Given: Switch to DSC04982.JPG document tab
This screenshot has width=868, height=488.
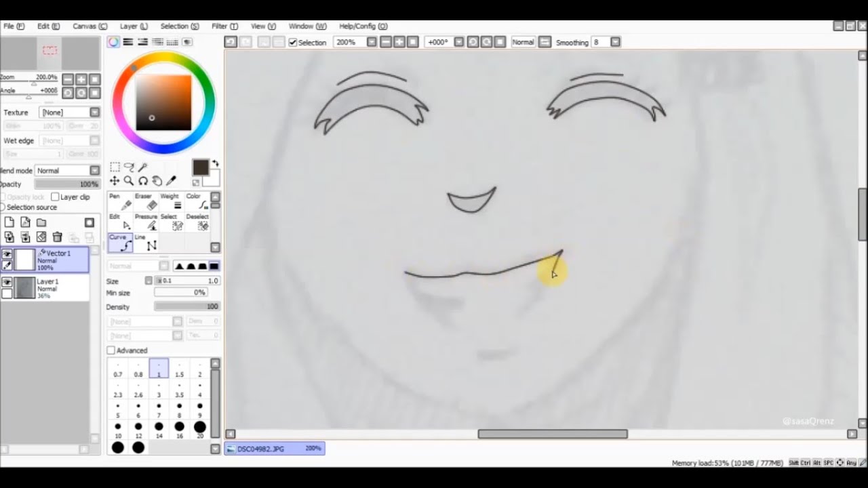Looking at the screenshot, I should click(x=275, y=449).
